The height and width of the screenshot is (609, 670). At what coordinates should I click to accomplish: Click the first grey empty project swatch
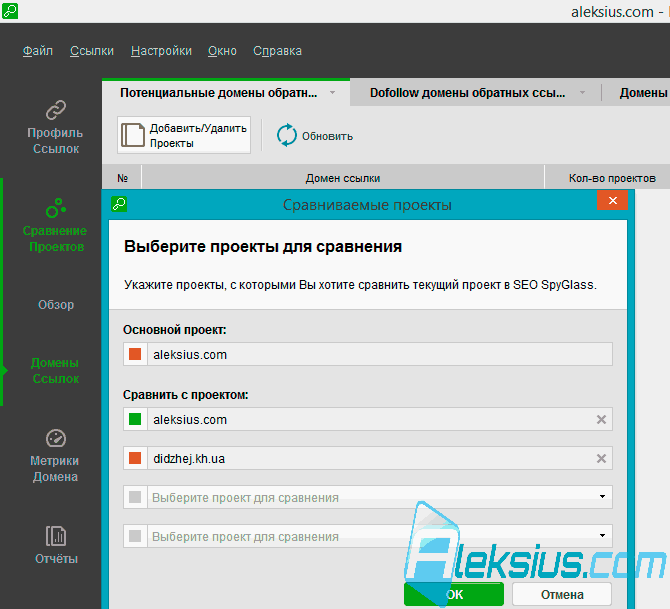click(x=135, y=497)
